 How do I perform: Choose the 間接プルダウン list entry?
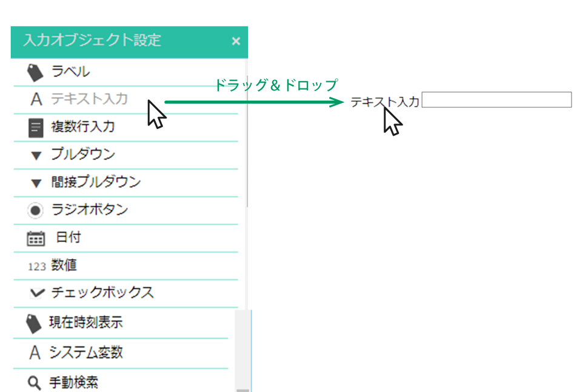pos(126,183)
